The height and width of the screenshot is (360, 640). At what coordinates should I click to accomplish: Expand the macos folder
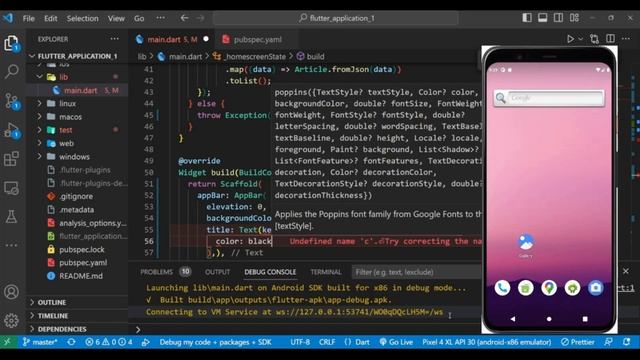pyautogui.click(x=78, y=117)
